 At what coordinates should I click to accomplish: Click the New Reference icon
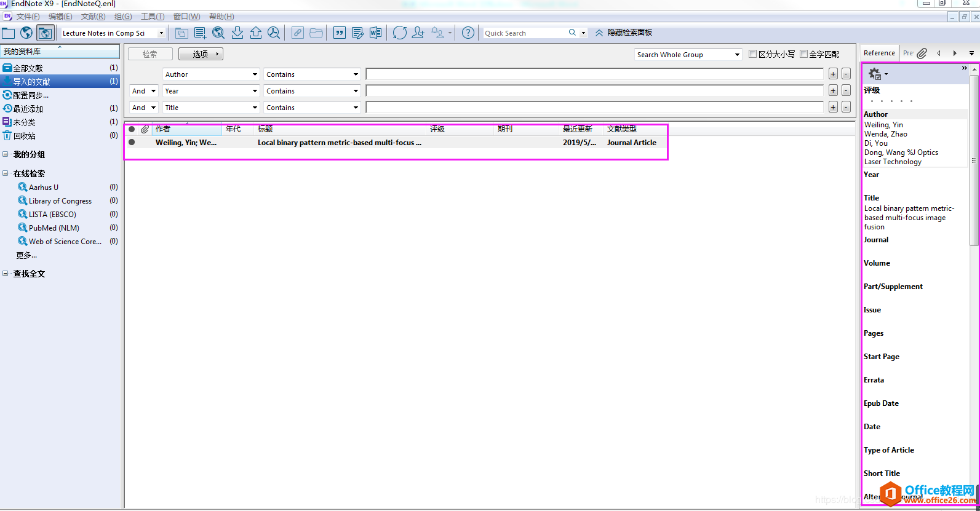pos(200,33)
